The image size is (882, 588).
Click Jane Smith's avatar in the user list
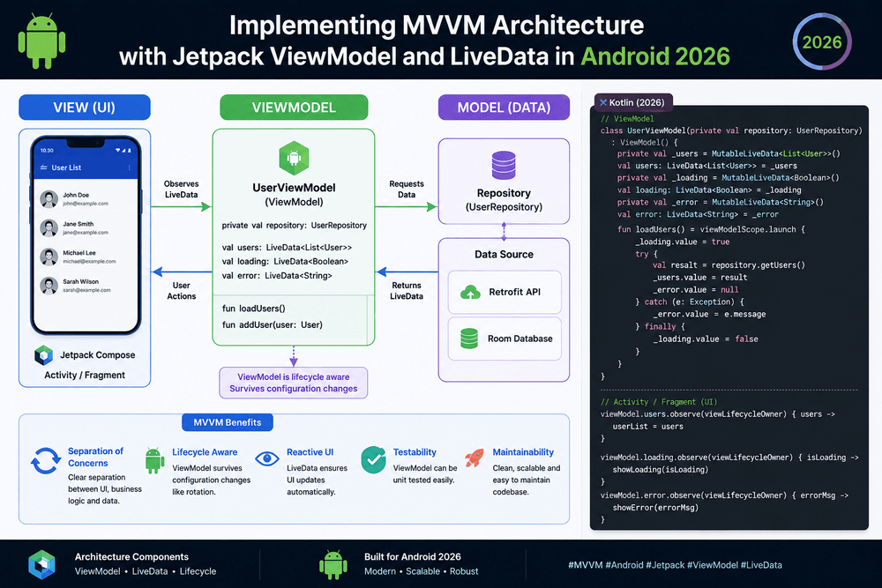[49, 227]
